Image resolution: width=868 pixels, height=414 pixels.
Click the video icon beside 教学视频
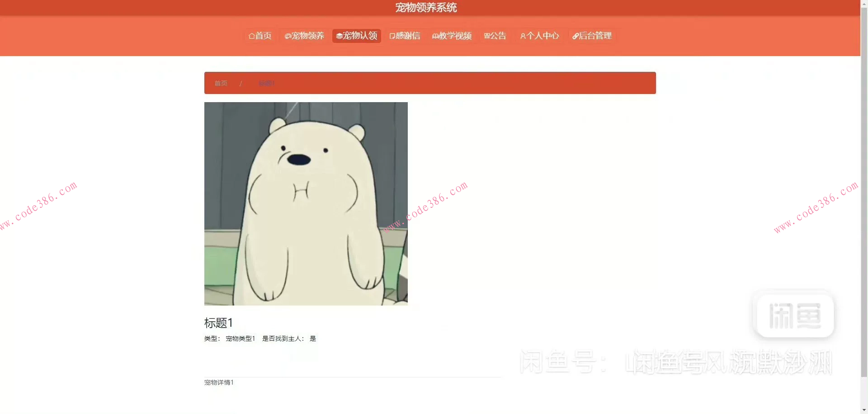(435, 36)
